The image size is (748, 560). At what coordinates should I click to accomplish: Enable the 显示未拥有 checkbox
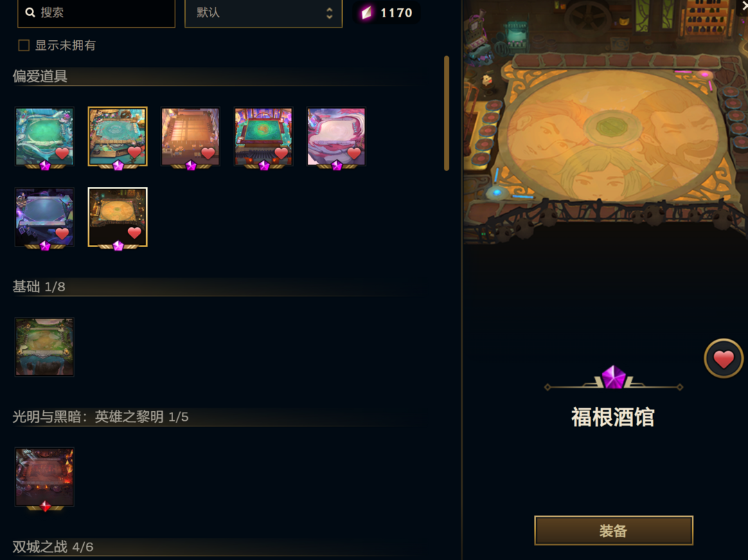(x=24, y=45)
